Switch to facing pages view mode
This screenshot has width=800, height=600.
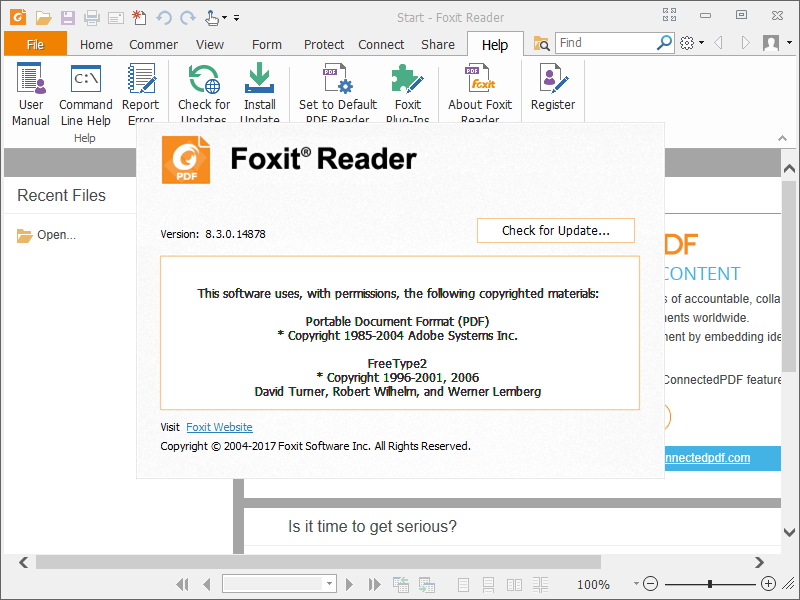pos(514,584)
